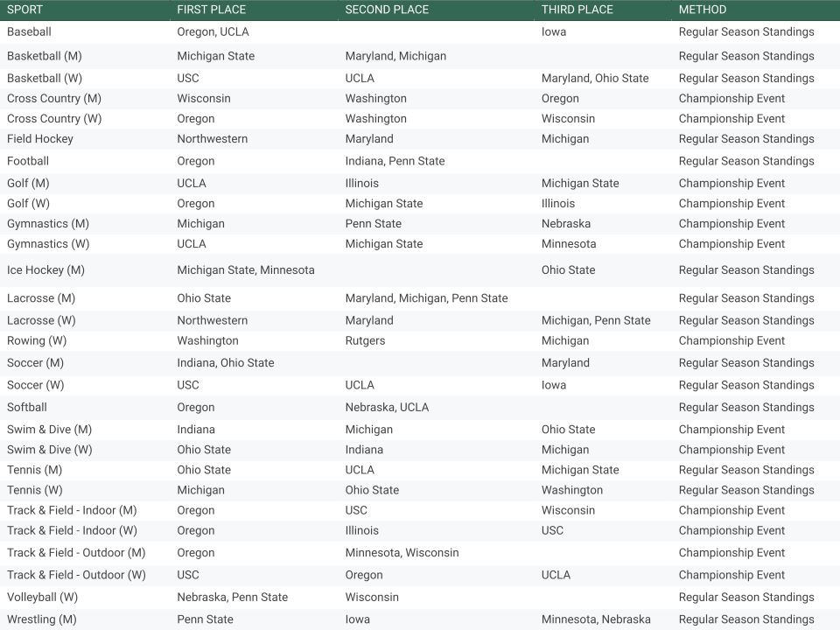Select the Basketball (M) sport cell

coord(45,56)
